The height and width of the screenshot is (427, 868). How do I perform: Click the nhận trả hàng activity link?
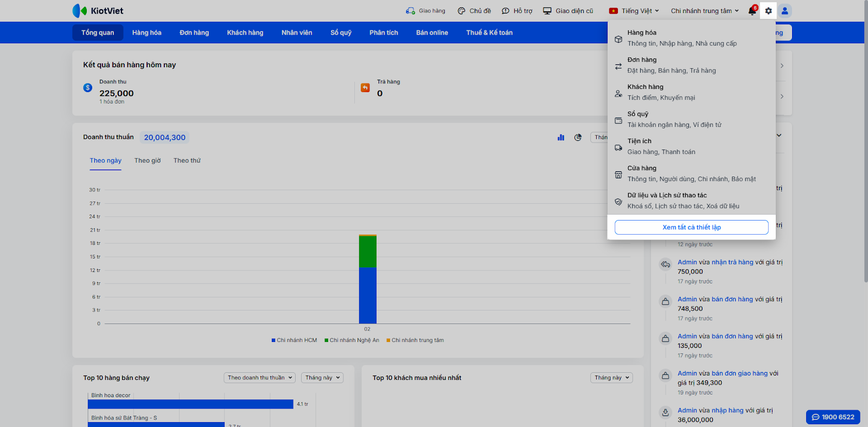point(732,262)
